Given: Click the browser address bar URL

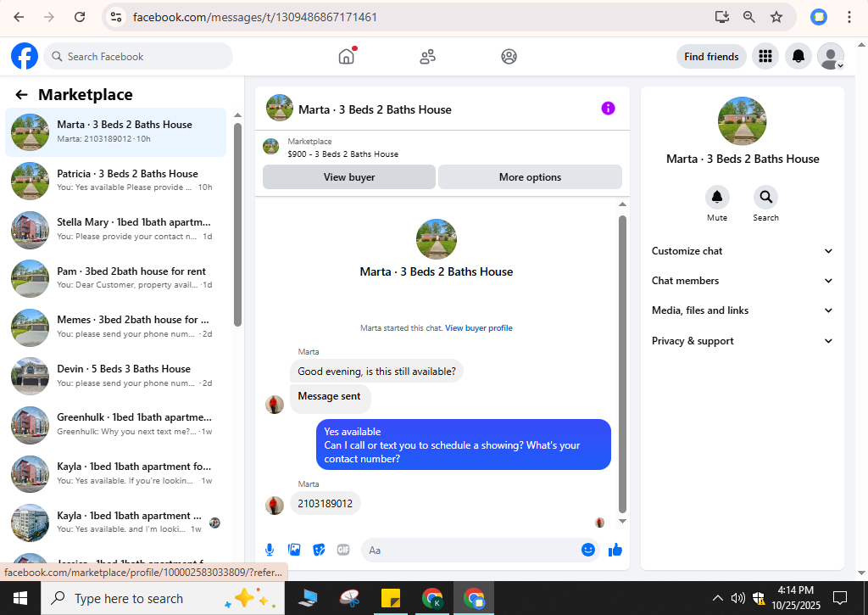Looking at the screenshot, I should click(x=254, y=17).
